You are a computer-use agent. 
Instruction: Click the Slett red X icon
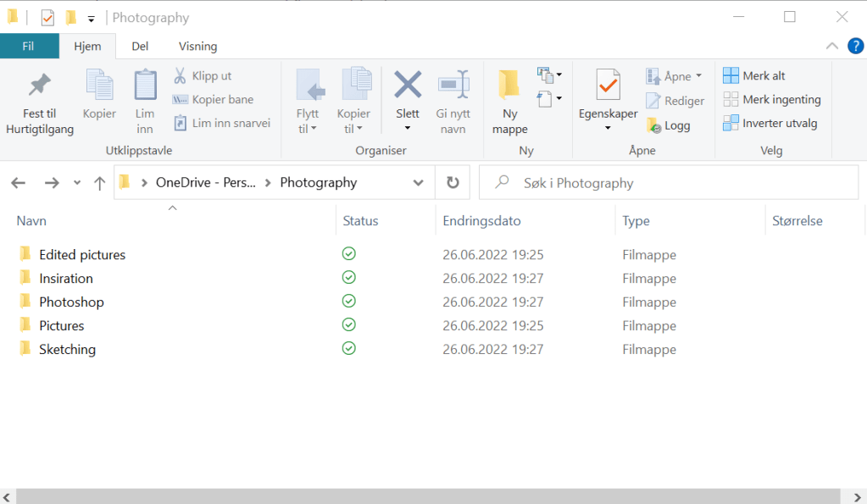[x=408, y=86]
